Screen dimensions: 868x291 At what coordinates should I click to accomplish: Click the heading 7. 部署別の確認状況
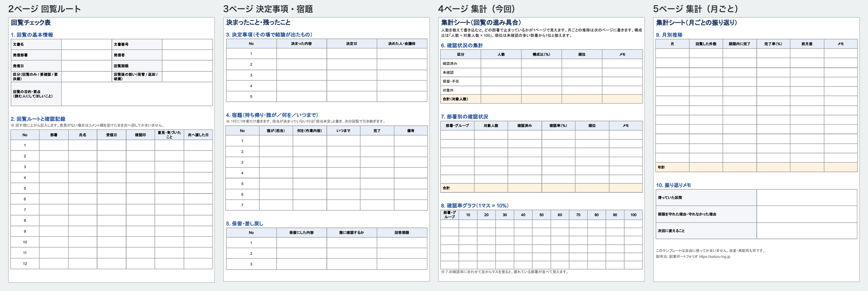tap(464, 117)
